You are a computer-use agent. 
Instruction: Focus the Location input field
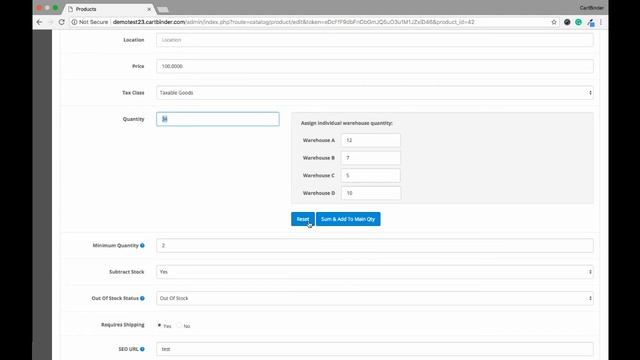(x=375, y=40)
